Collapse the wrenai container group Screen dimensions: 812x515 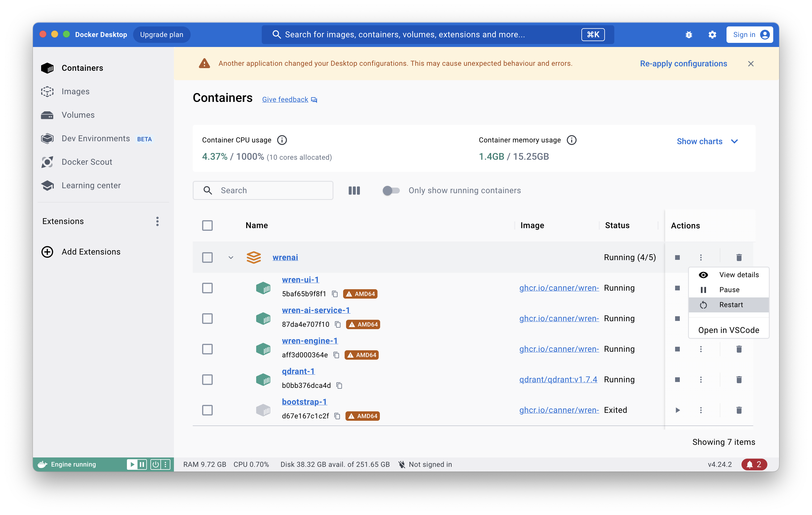click(x=231, y=257)
